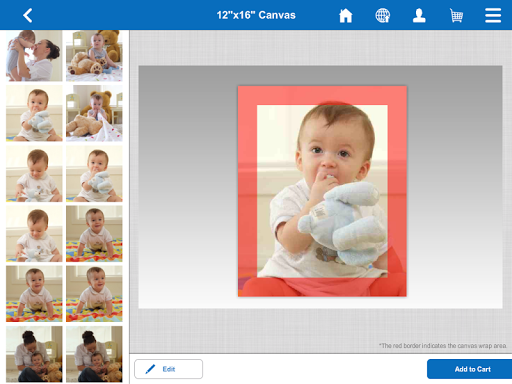Select fourth-row right thumbnail of baby crawling on the mat
The width and height of the screenshot is (512, 384).
[94, 234]
